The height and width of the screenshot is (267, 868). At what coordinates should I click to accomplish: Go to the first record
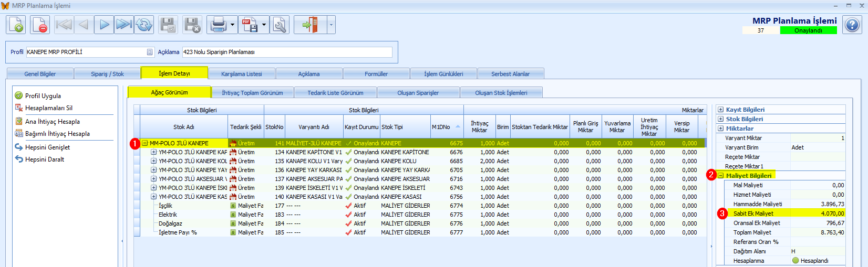[x=64, y=25]
